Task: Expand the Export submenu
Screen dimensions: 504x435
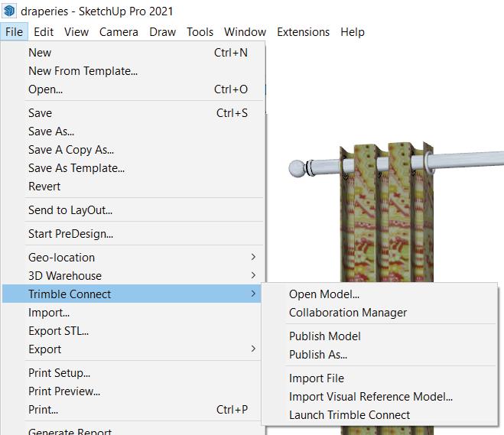Action: pyautogui.click(x=133, y=349)
